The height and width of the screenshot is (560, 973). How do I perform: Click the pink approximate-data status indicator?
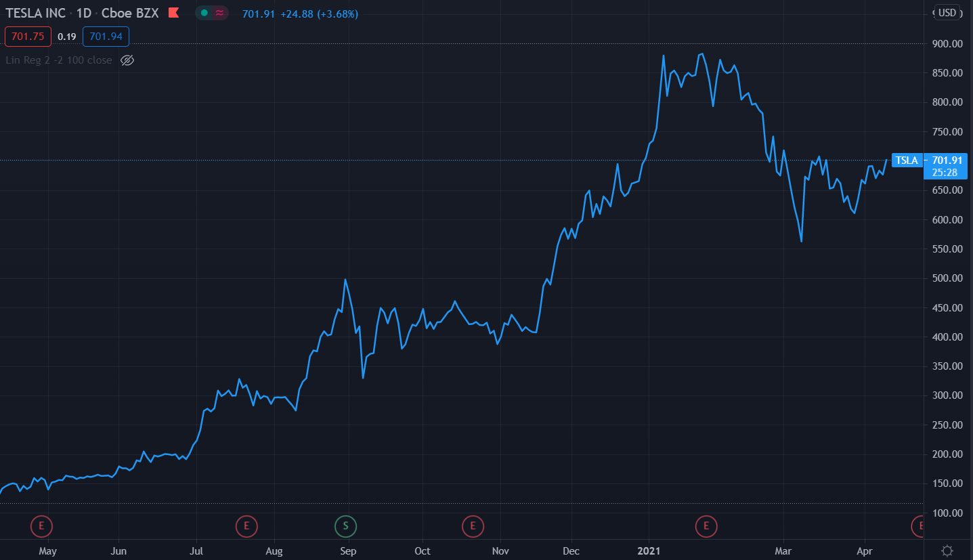[220, 13]
